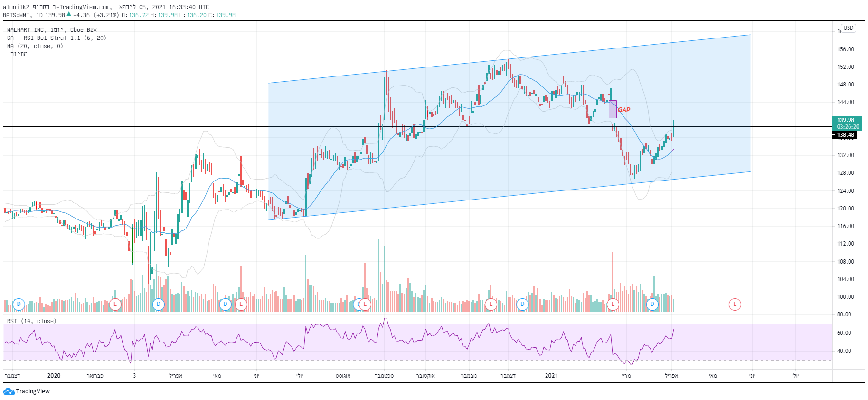Select the אוגוסט month label

343,376
